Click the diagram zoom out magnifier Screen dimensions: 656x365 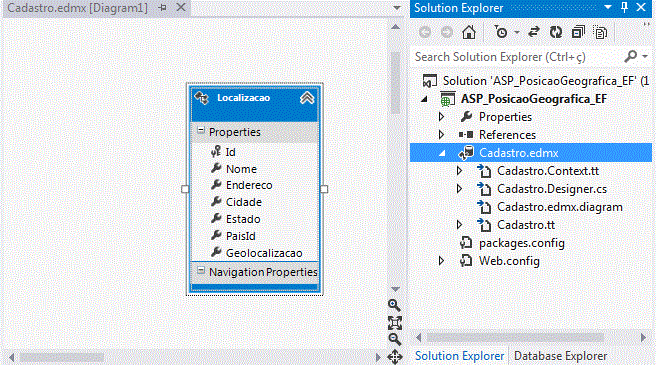click(394, 339)
